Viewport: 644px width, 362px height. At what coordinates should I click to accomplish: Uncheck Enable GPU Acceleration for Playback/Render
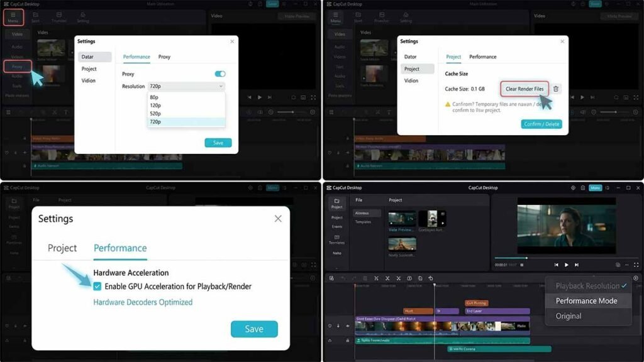97,286
